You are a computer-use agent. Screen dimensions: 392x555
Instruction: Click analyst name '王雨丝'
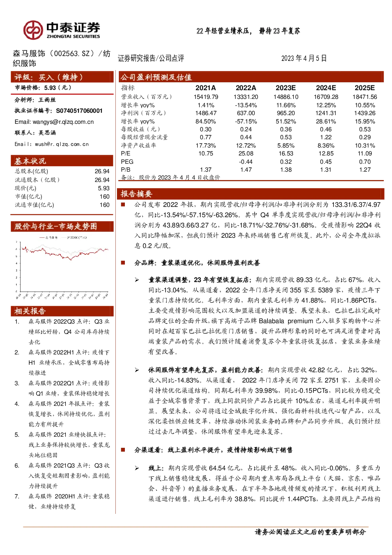[x=47, y=100]
